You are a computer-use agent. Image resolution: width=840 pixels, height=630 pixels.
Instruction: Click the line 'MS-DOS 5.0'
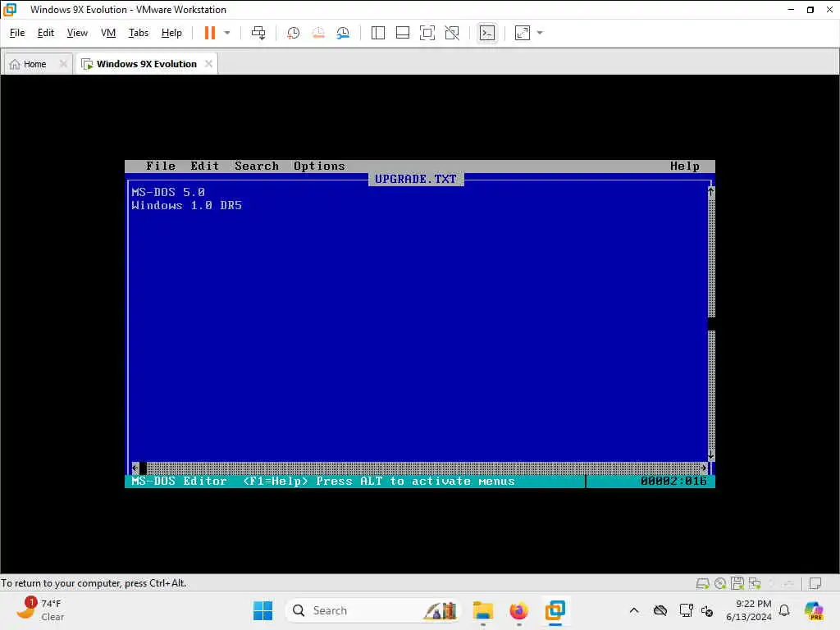tap(168, 192)
